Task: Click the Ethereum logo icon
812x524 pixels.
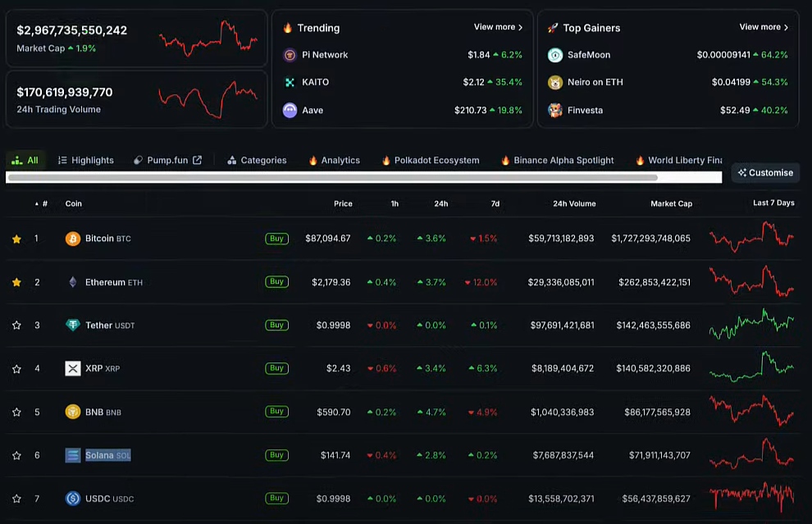Action: pyautogui.click(x=73, y=282)
